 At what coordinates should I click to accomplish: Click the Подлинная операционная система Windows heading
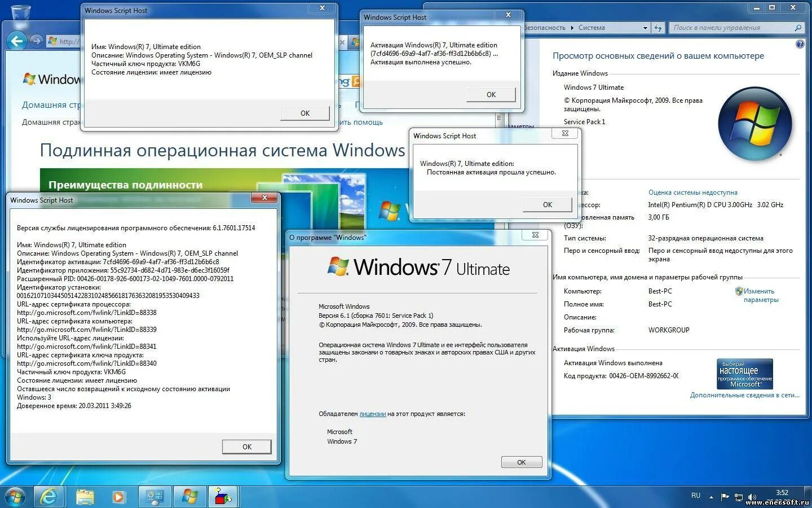222,151
